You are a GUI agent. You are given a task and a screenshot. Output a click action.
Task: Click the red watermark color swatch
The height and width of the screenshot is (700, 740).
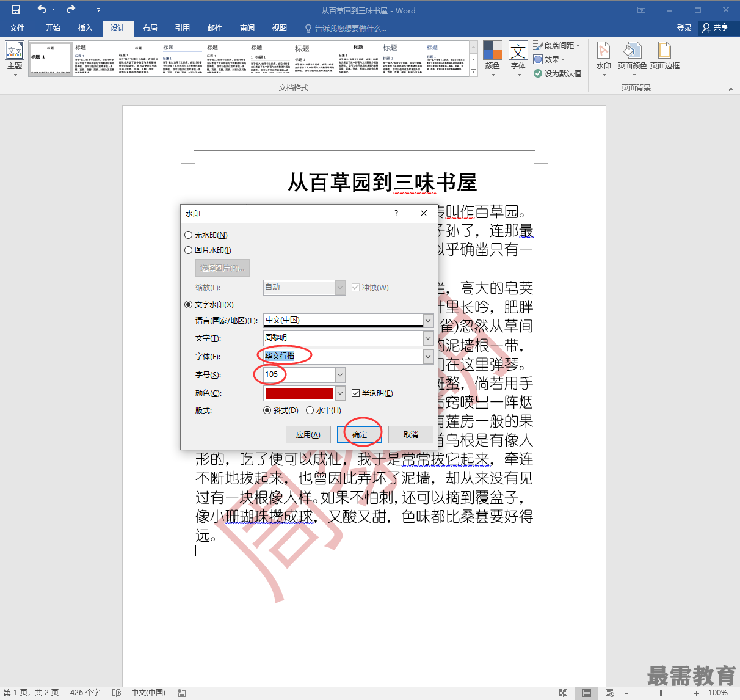click(299, 393)
